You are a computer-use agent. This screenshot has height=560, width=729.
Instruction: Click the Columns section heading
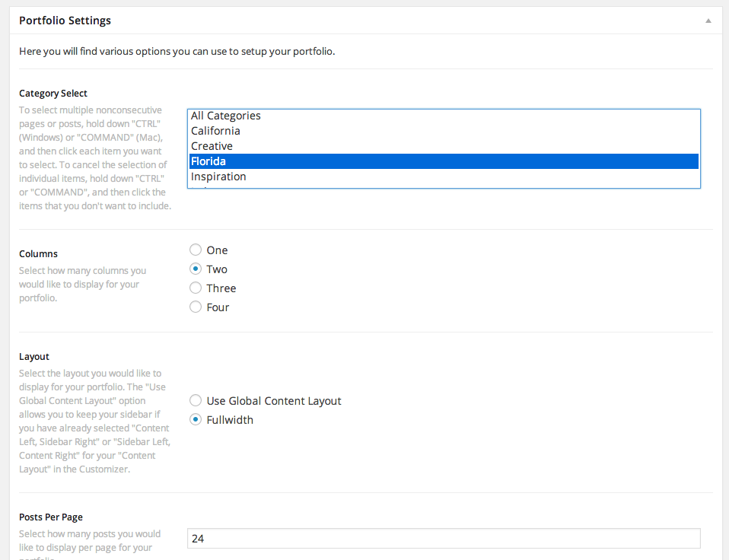(x=38, y=253)
